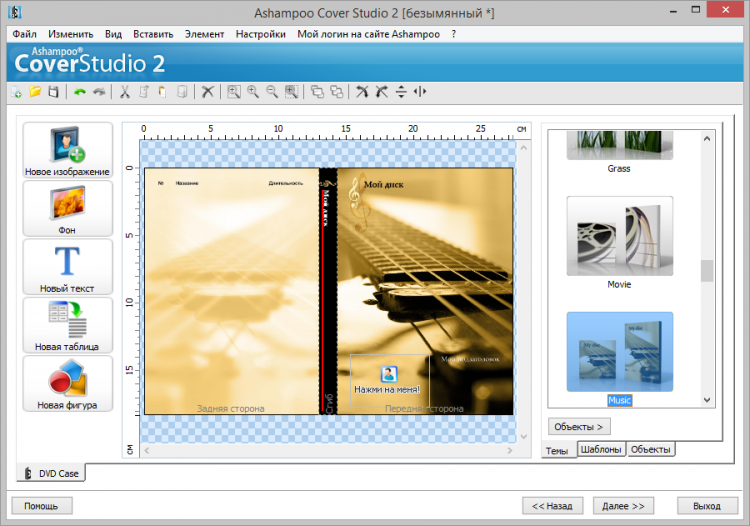The image size is (750, 526).
Task: Open the Вставить menu
Action: click(153, 34)
